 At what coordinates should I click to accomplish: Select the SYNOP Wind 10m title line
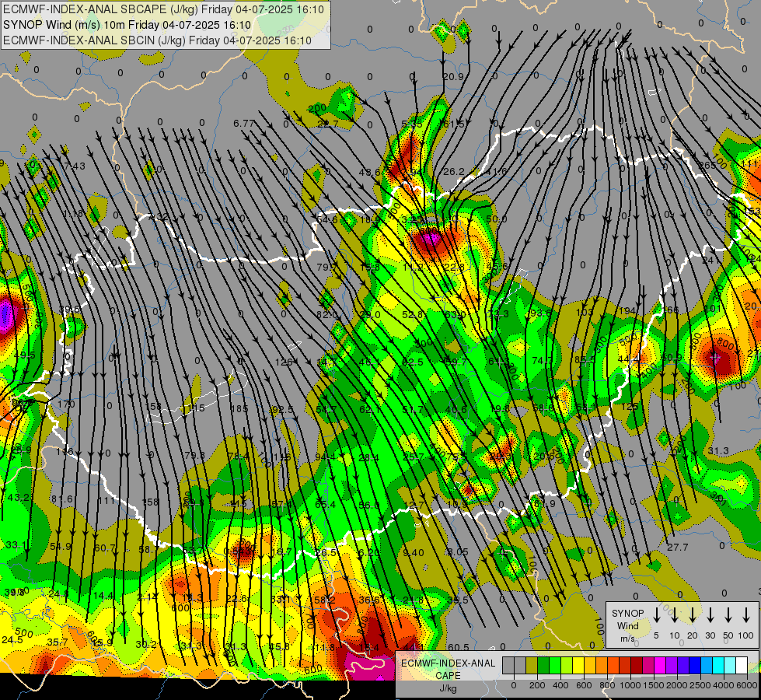(x=127, y=25)
